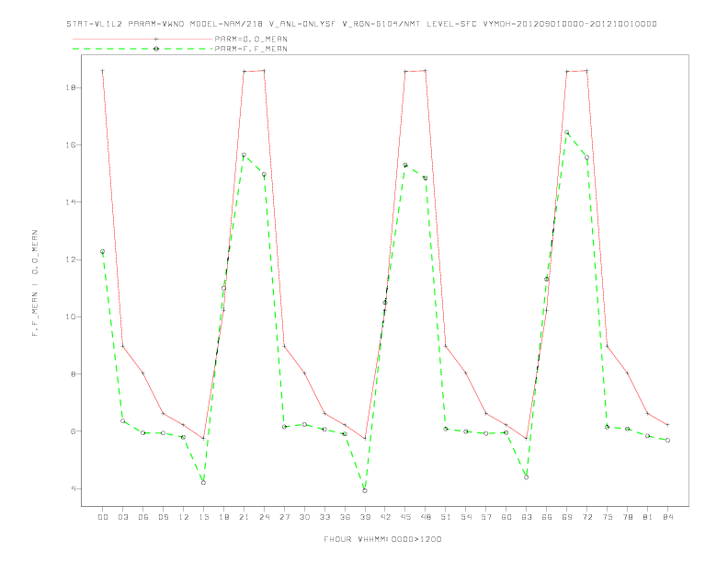Click x-axis tick label 24
728x563 pixels.
pos(264,517)
